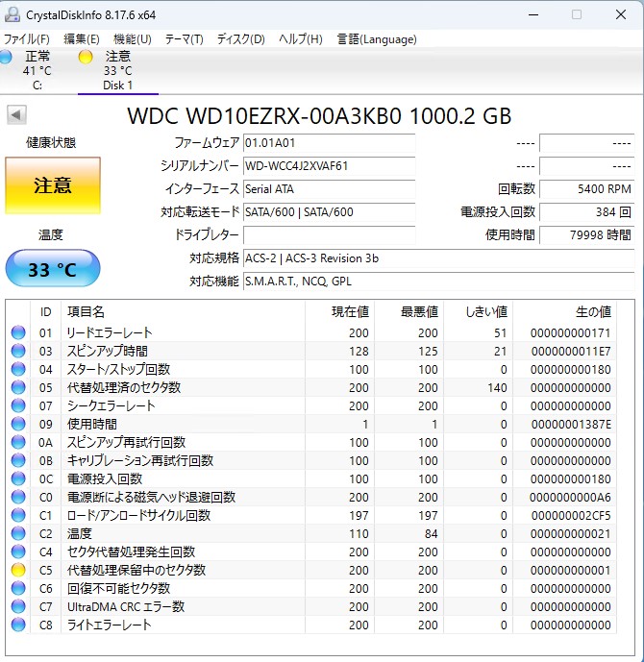Click threshold value 140 in row 05
The image size is (644, 662).
497,387
